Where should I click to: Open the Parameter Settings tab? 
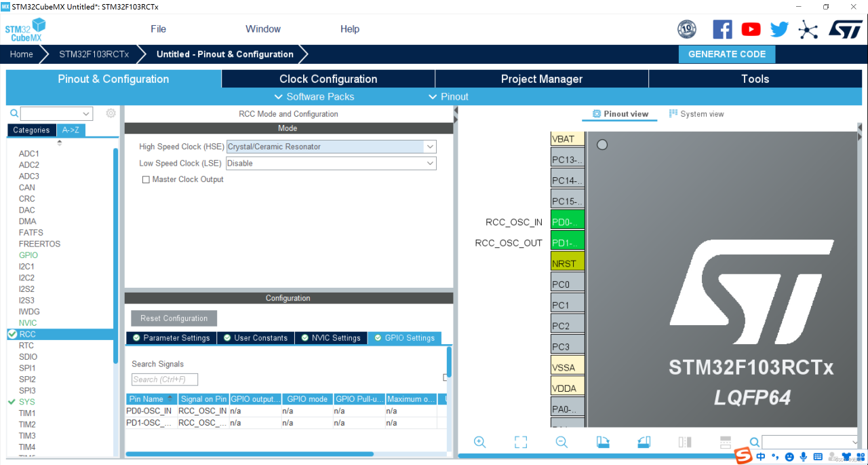click(172, 338)
